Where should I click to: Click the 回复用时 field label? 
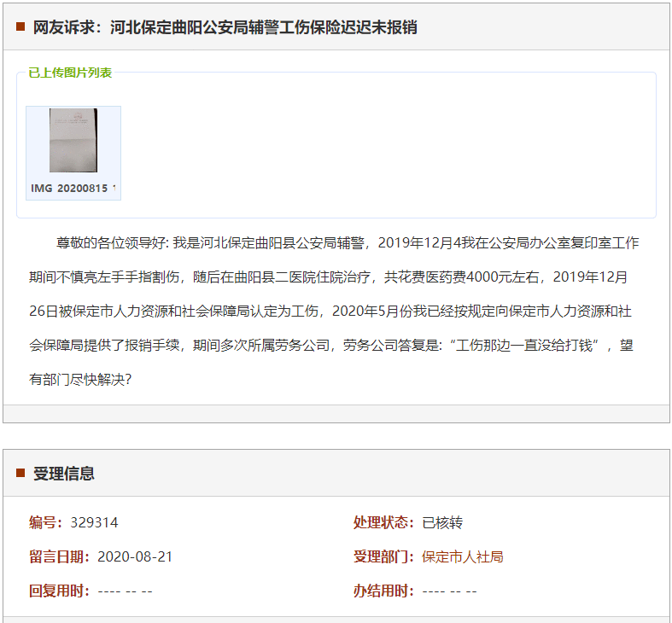pos(59,591)
